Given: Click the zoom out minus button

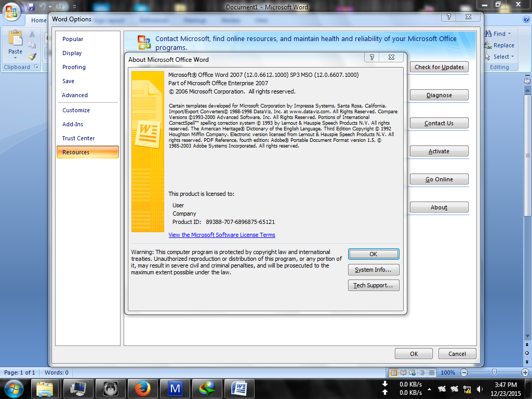Looking at the screenshot, I should (x=464, y=373).
